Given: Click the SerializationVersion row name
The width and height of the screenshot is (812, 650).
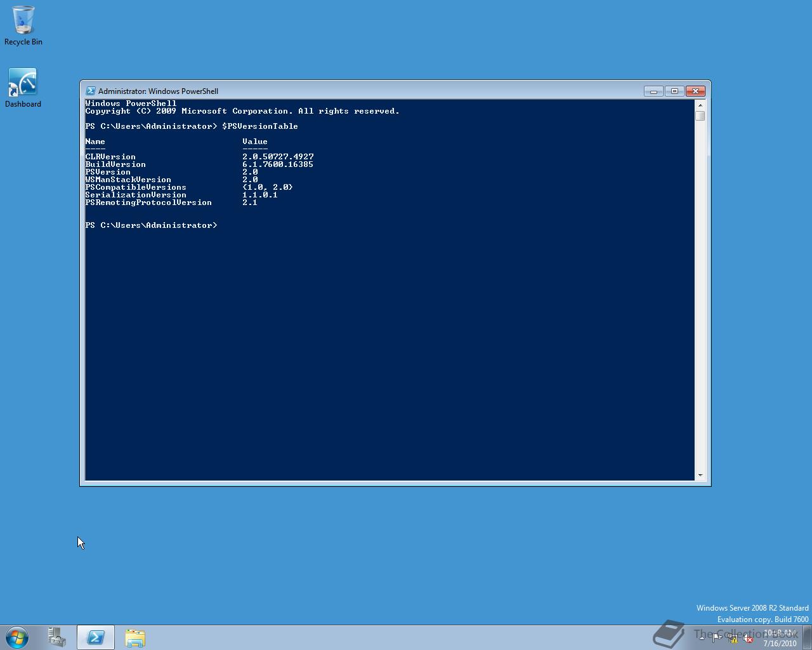Looking at the screenshot, I should tap(136, 195).
